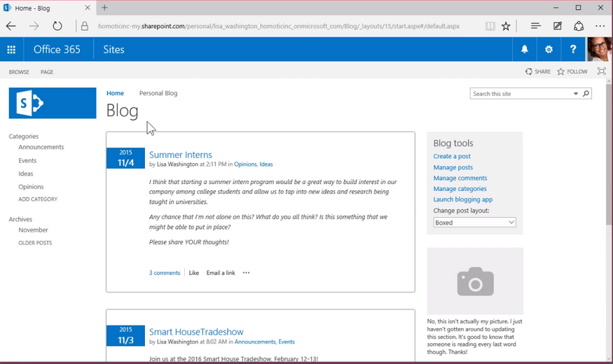Click Events tag on Tradeshow post
613x364 pixels.
point(287,342)
